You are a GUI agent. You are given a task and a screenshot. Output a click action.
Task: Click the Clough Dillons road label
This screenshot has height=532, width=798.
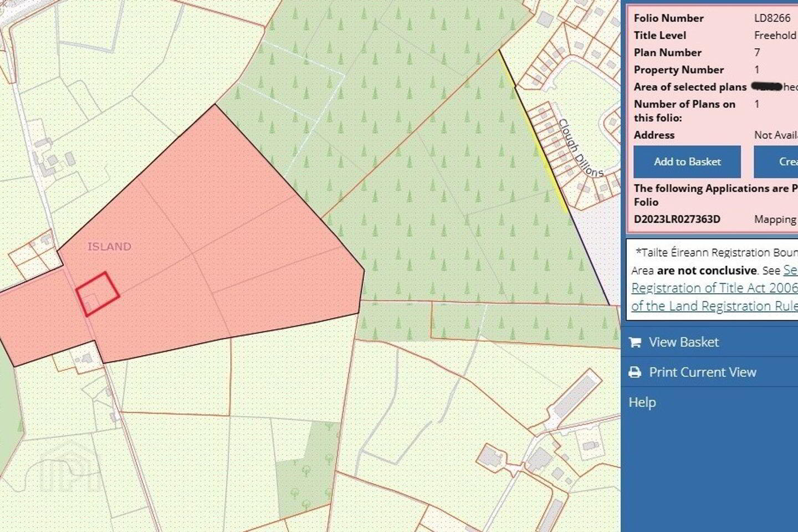pyautogui.click(x=580, y=149)
